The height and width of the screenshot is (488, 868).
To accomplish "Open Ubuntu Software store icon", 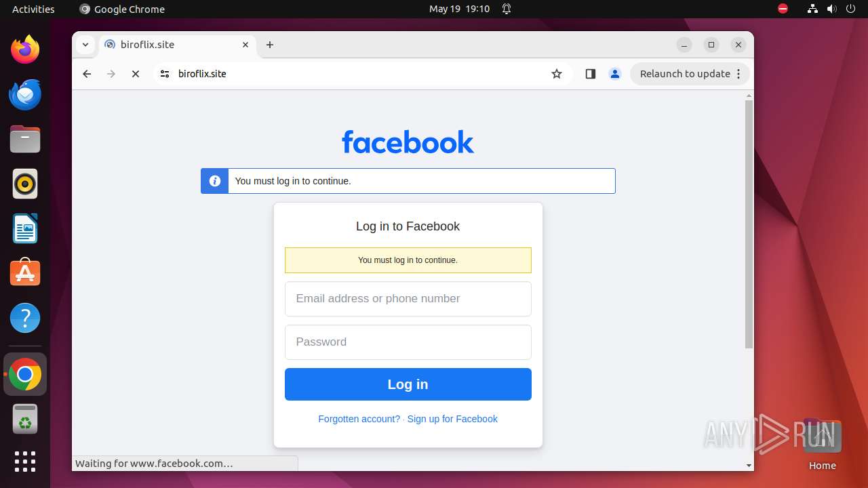I will click(25, 272).
